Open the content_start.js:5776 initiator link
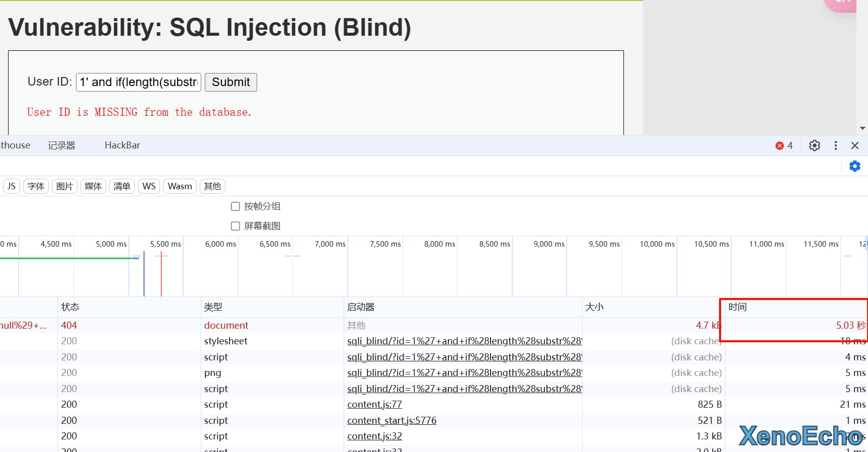Viewport: 868px width, 452px height. click(x=391, y=421)
